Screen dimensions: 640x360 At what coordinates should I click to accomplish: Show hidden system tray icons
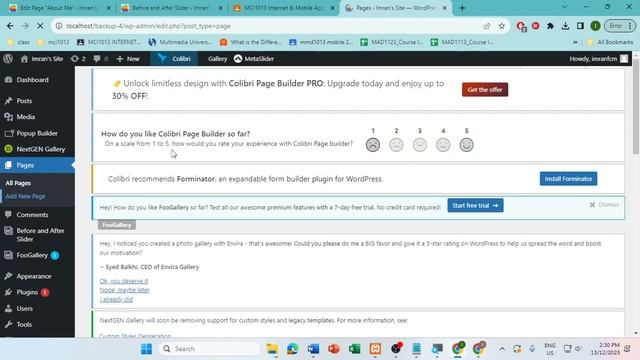502,349
